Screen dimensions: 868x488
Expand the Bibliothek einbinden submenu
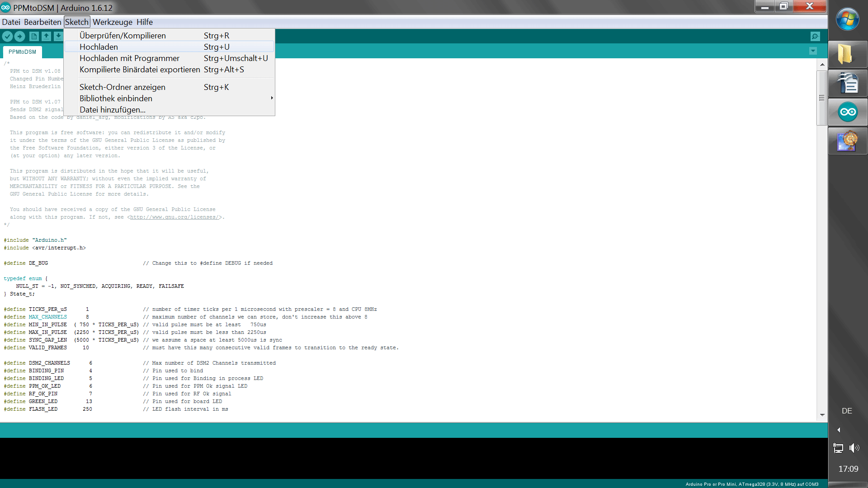click(x=170, y=99)
